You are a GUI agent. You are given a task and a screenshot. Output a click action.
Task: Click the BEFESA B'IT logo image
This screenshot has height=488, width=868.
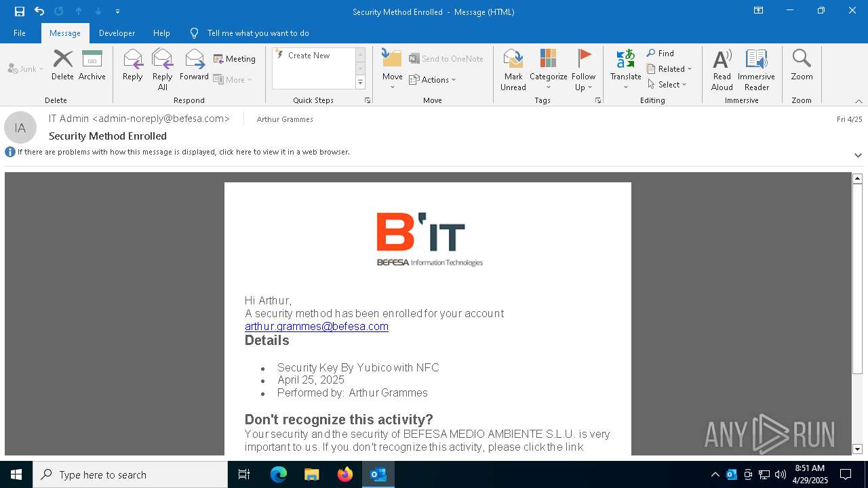tap(429, 240)
